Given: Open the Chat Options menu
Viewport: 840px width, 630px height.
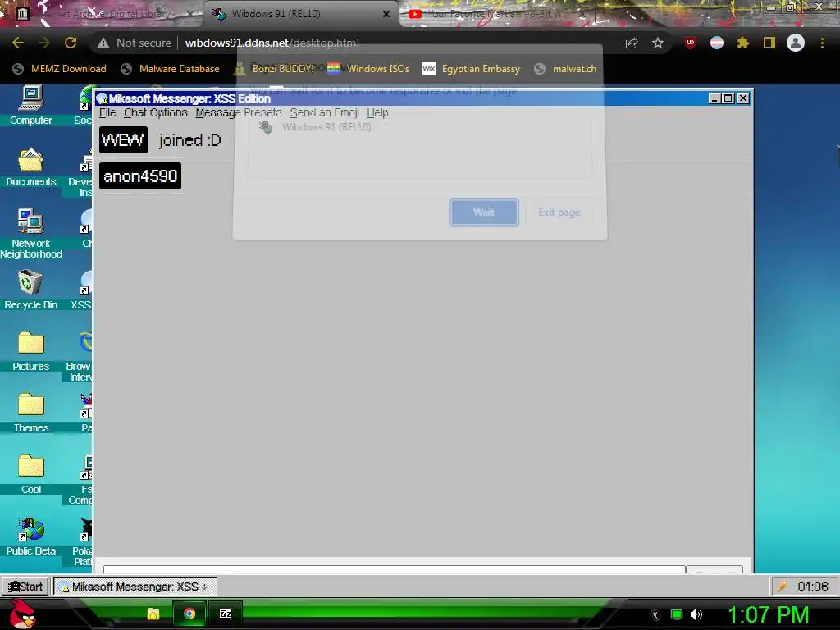Looking at the screenshot, I should click(155, 112).
